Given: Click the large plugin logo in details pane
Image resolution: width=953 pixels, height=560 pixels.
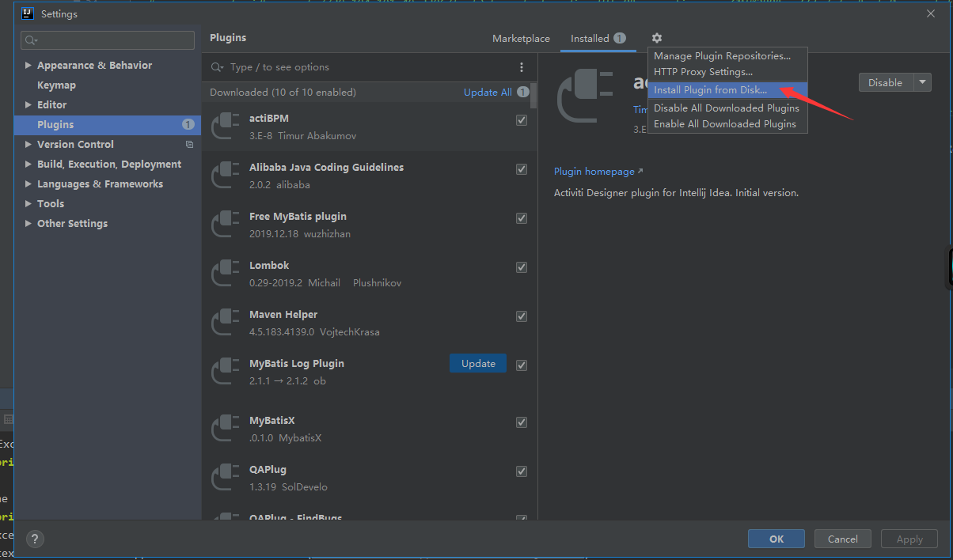Looking at the screenshot, I should tap(586, 96).
